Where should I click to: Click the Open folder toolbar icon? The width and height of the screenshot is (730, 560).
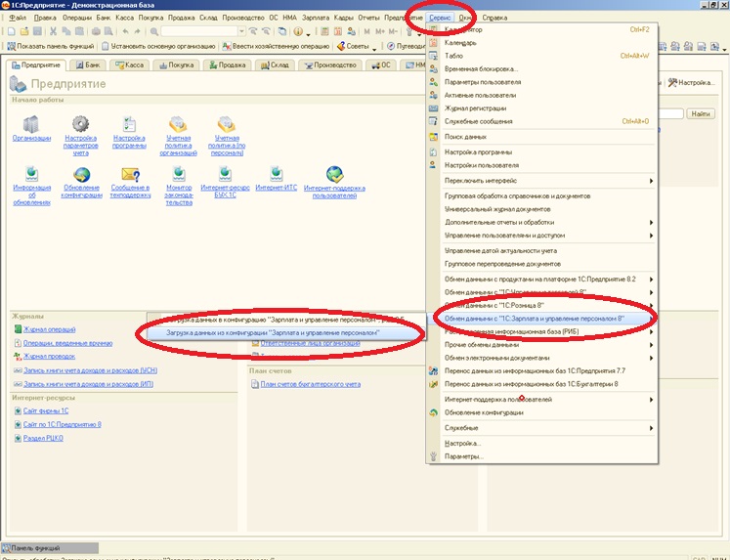point(24,31)
